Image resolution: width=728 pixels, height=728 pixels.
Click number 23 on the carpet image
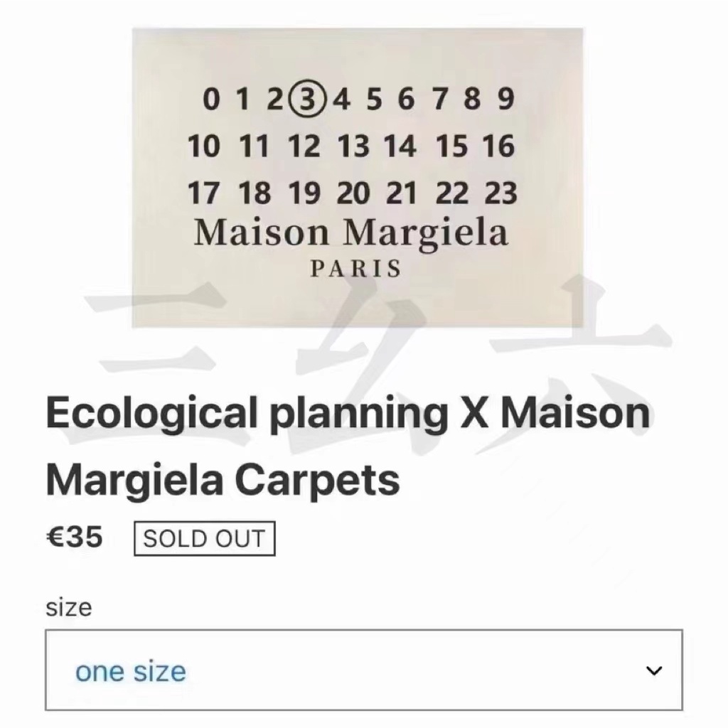pyautogui.click(x=500, y=193)
